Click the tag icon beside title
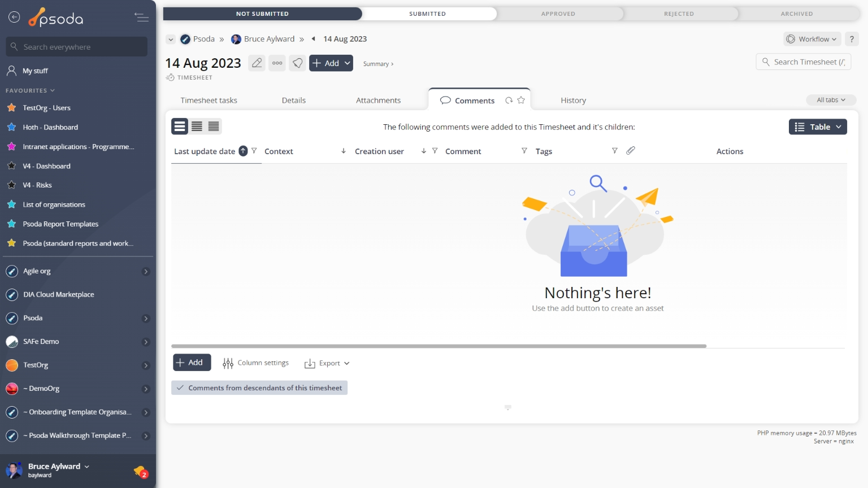 pyautogui.click(x=297, y=63)
